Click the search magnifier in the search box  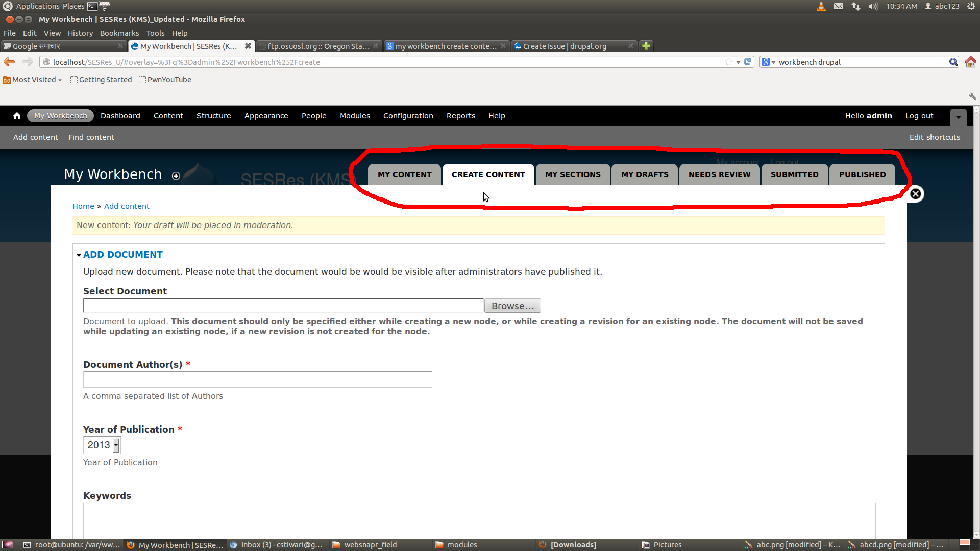(953, 62)
